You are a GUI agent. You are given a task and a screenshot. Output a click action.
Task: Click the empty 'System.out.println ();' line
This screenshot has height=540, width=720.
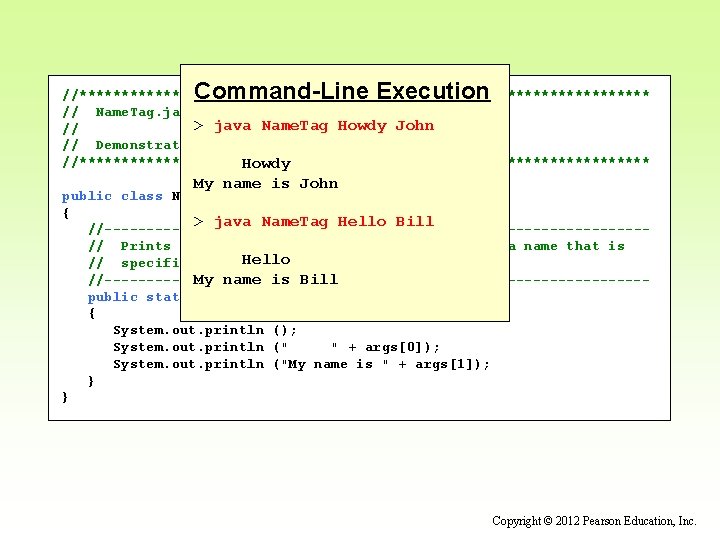205,331
